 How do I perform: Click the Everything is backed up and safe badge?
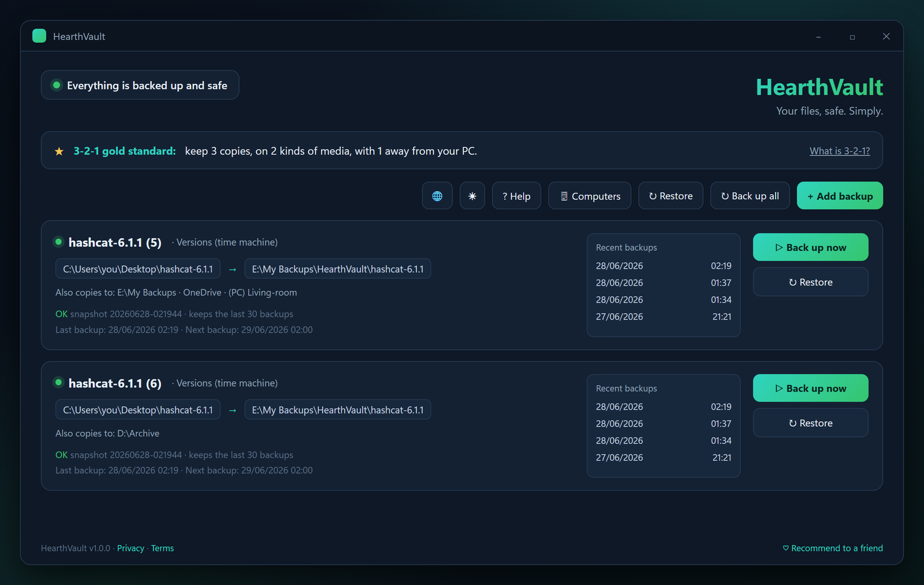point(140,85)
